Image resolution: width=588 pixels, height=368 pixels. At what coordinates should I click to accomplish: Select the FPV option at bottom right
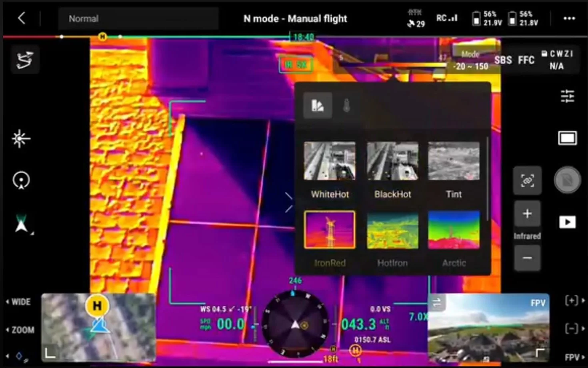574,357
